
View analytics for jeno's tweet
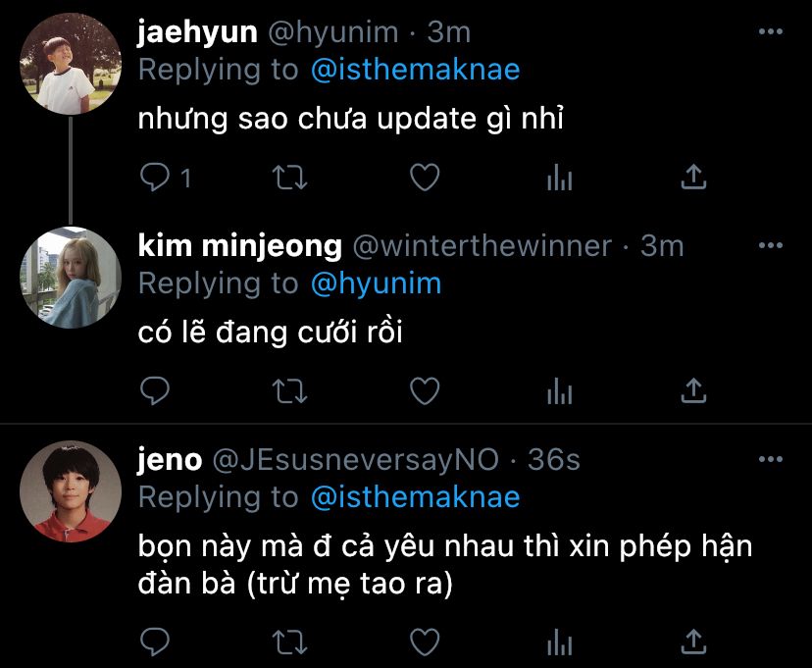click(559, 642)
